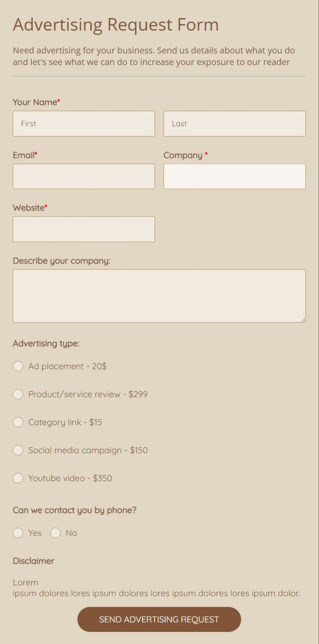Click the Describe your company textarea
This screenshot has height=644, width=319.
point(159,296)
